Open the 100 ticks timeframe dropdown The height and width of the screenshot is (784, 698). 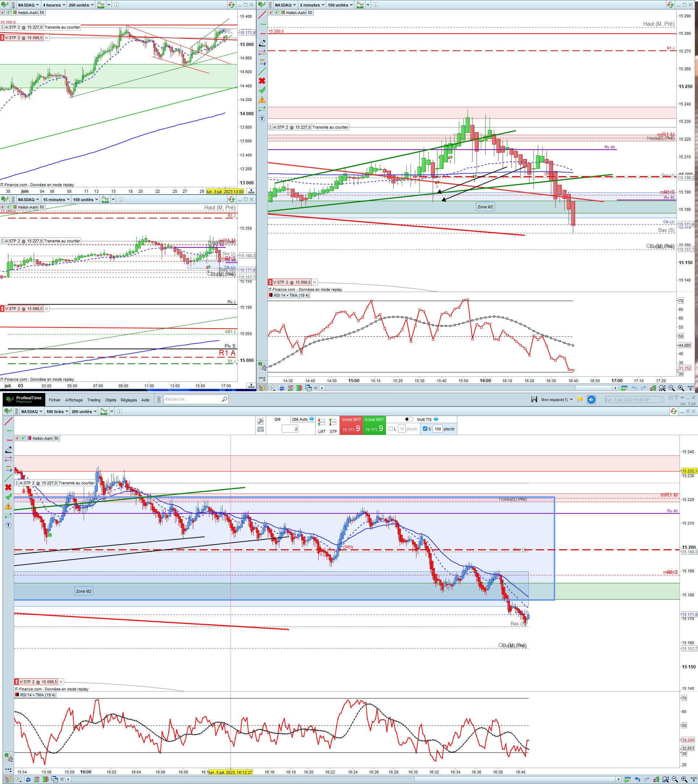pyautogui.click(x=57, y=411)
